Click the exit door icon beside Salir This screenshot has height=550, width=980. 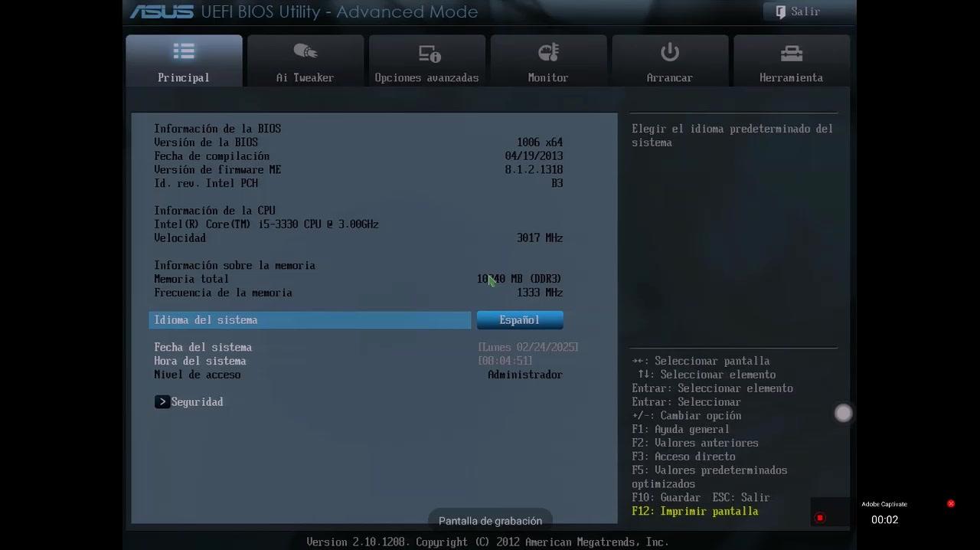coord(780,11)
